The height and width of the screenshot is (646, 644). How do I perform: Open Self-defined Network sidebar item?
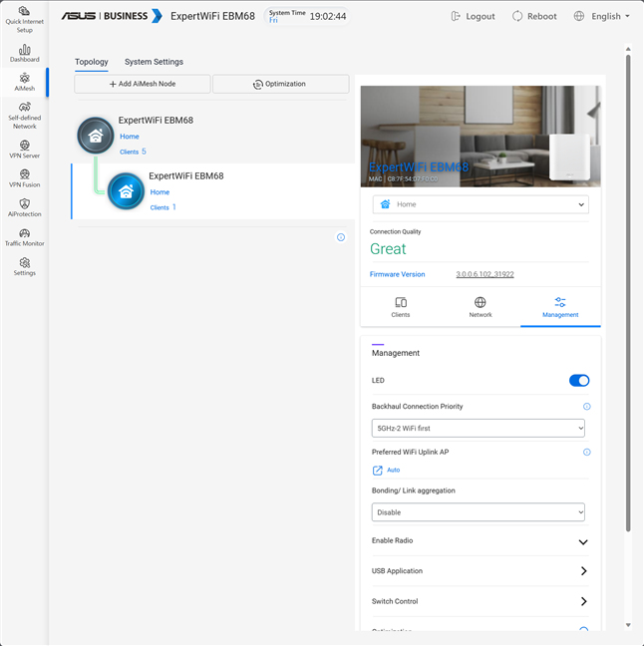click(x=24, y=116)
